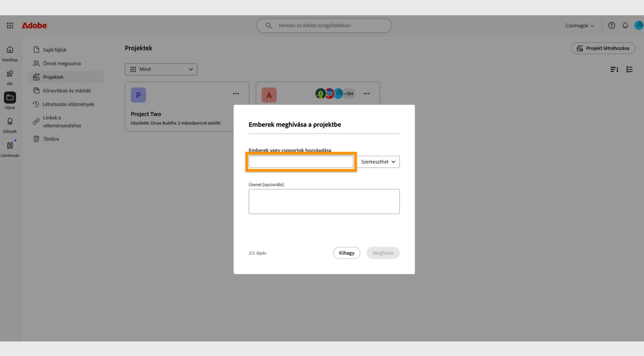
Task: Open the apps grid launcher
Action: point(10,26)
